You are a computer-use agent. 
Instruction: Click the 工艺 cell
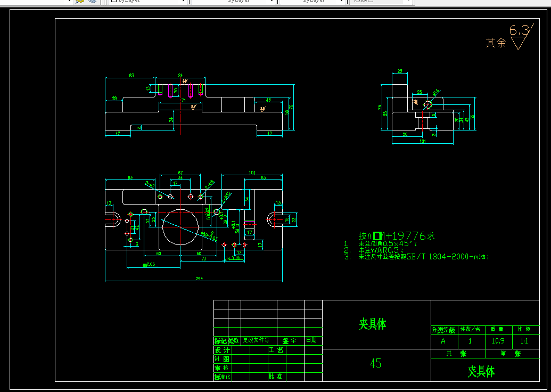276,350
